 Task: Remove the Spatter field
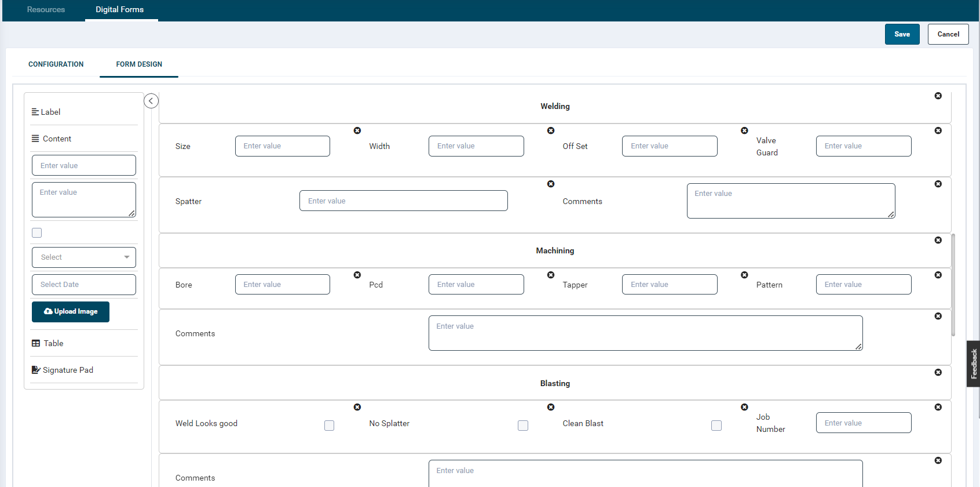(x=551, y=184)
